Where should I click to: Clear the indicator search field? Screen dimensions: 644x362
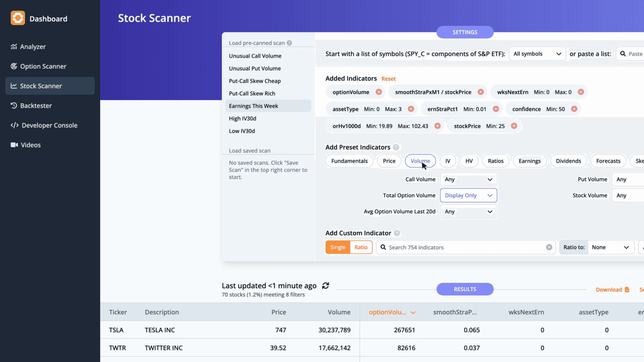[x=549, y=247]
